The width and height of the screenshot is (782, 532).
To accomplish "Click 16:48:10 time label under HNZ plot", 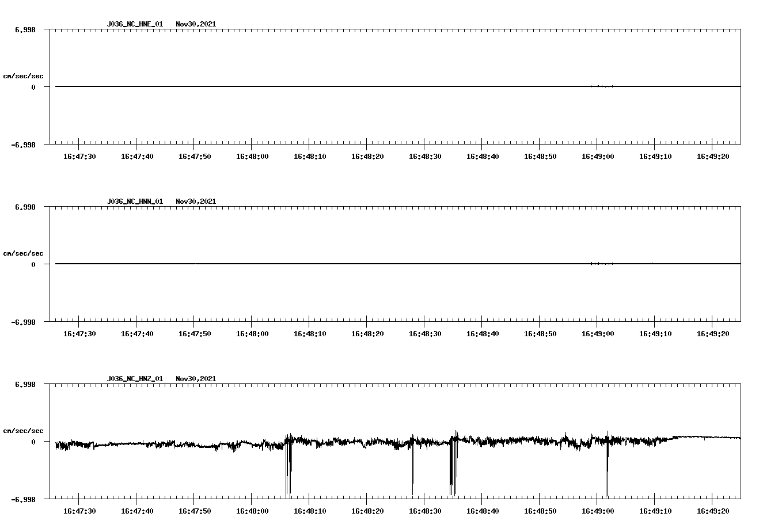I will click(310, 511).
